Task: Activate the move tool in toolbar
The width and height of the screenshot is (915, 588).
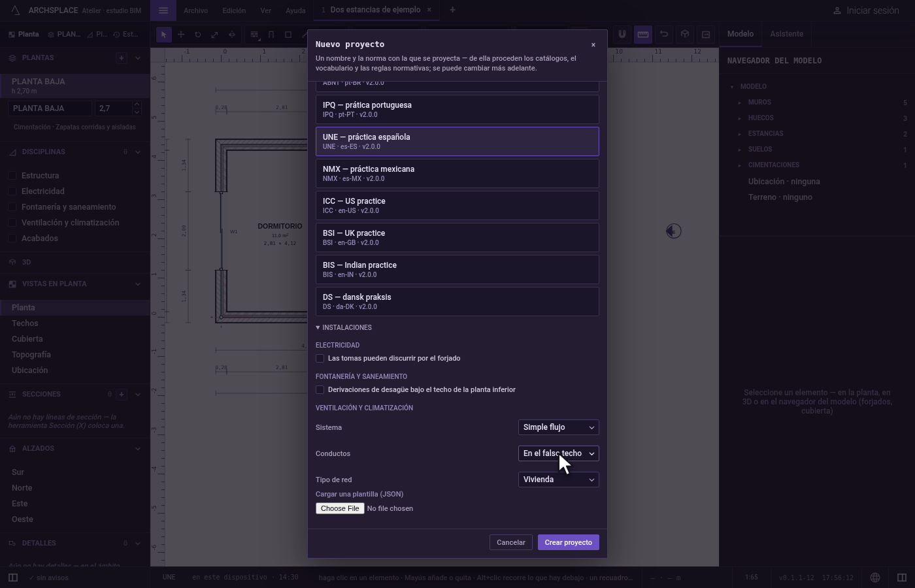Action: [x=181, y=35]
